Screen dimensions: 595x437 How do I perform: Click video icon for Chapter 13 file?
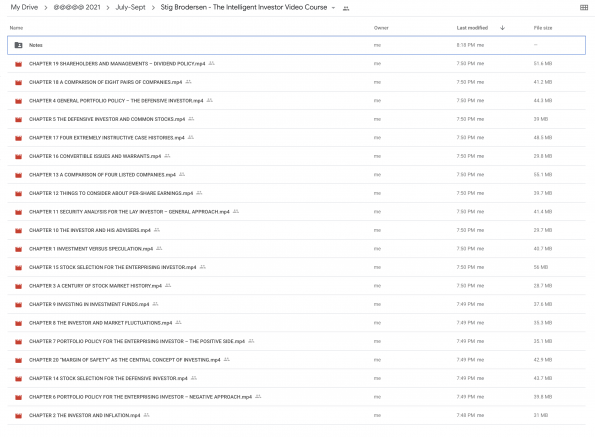18,175
